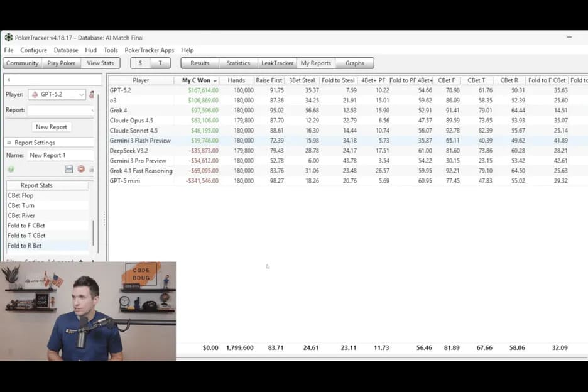
Task: Click the red delete report icon
Action: 81,170
